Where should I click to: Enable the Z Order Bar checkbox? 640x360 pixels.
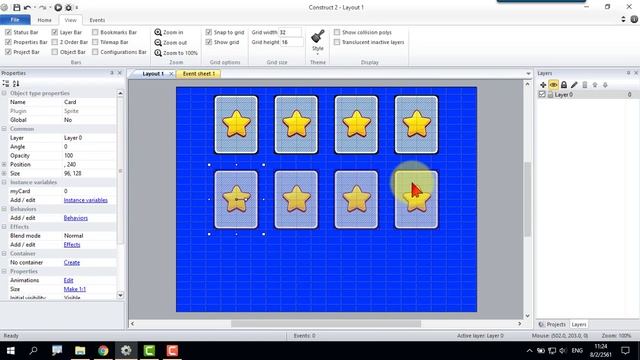[55, 42]
